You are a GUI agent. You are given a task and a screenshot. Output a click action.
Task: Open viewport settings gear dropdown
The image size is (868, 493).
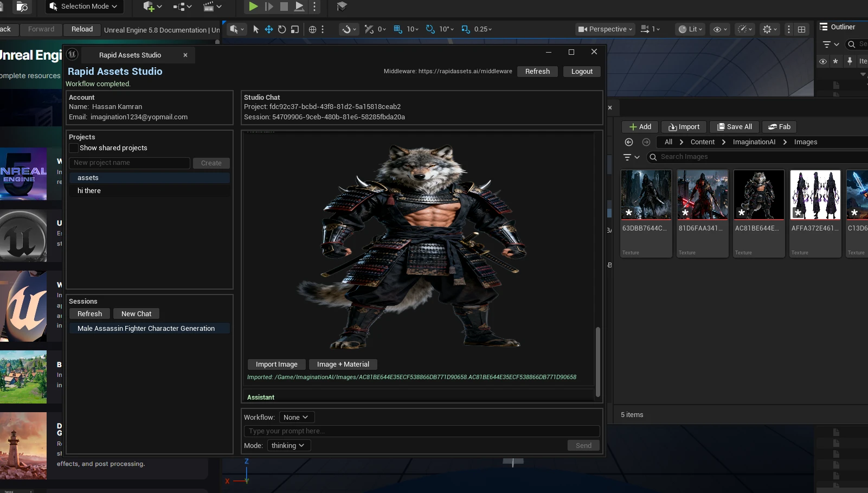click(x=770, y=29)
